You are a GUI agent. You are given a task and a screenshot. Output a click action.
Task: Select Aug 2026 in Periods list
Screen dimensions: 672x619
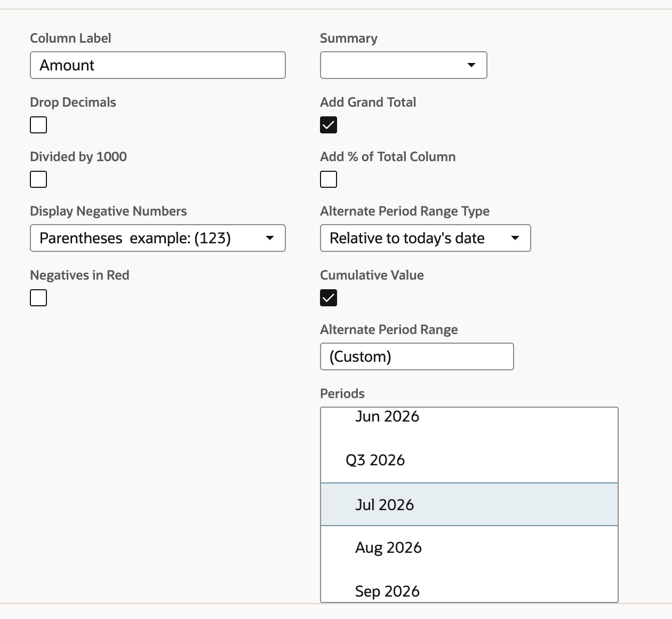469,547
